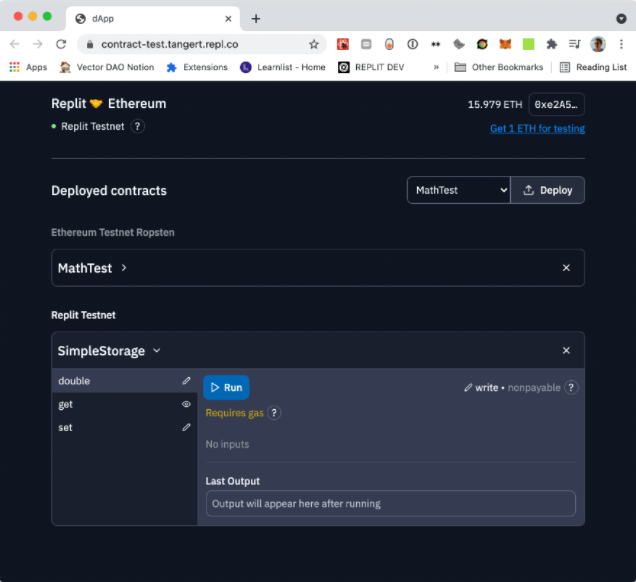Viewport: 636px width, 582px height.
Task: Click the Requires gas label
Action: pos(234,413)
